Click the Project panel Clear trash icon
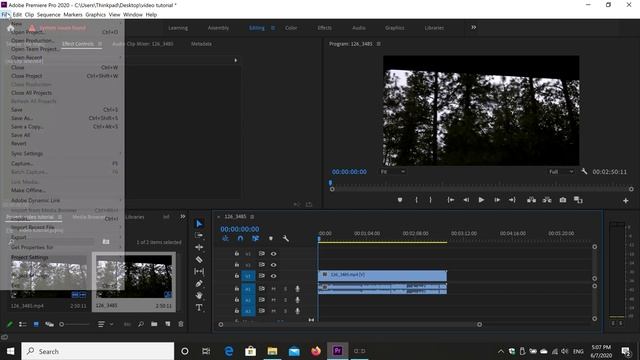This screenshot has width=640, height=360. pos(181,324)
